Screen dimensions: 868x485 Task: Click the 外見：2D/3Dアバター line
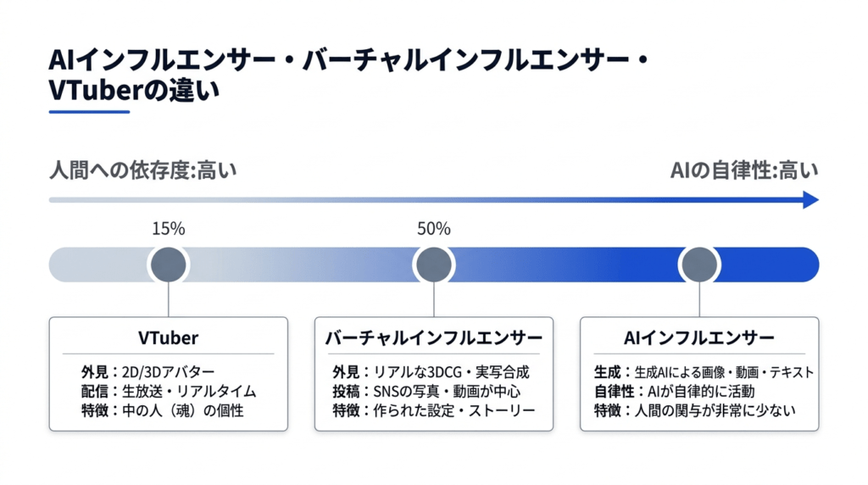point(148,371)
